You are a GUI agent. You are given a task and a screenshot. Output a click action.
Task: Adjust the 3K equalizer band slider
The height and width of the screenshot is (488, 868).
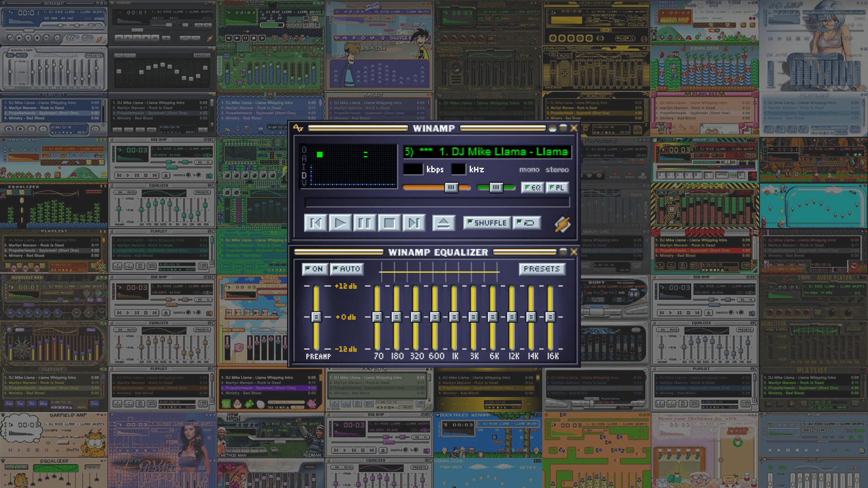click(x=473, y=317)
